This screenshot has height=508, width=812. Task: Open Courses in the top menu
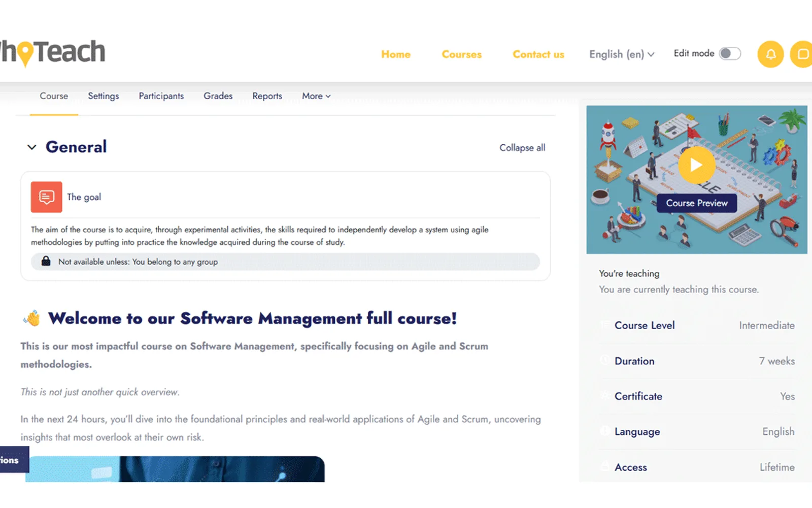tap(462, 54)
